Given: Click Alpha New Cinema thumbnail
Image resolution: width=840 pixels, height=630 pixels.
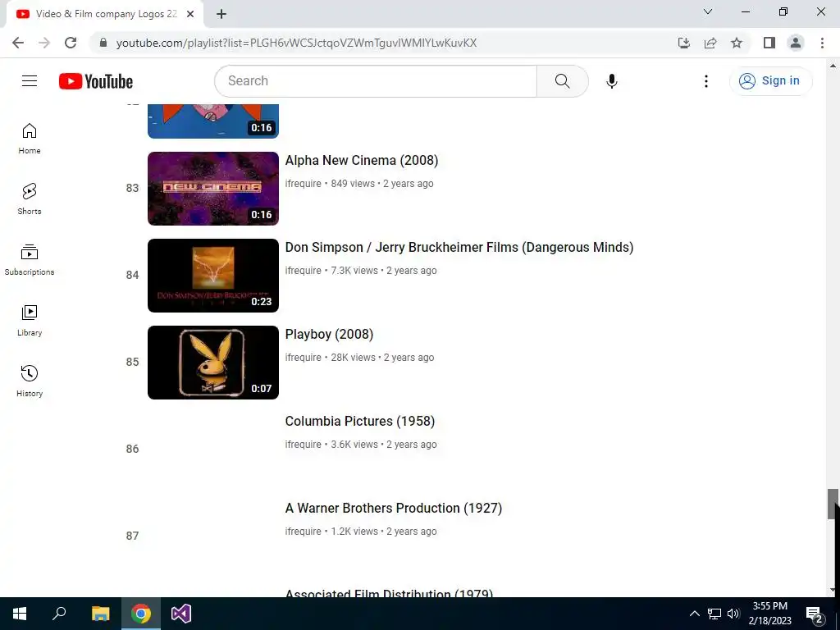Looking at the screenshot, I should 213,189.
